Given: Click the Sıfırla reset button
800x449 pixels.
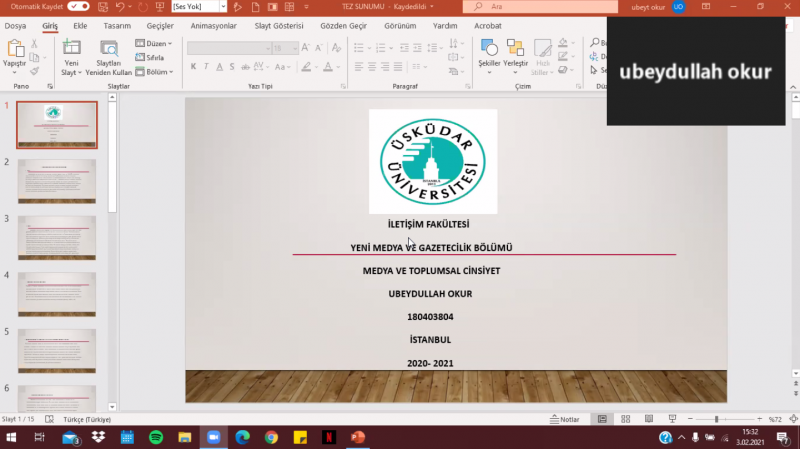Looking at the screenshot, I should [149, 58].
